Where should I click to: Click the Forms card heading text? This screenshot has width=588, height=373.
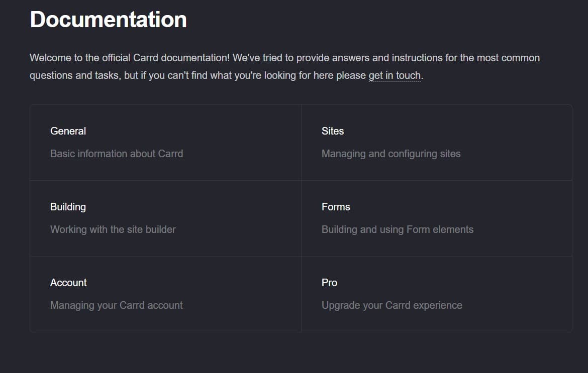pyautogui.click(x=336, y=207)
